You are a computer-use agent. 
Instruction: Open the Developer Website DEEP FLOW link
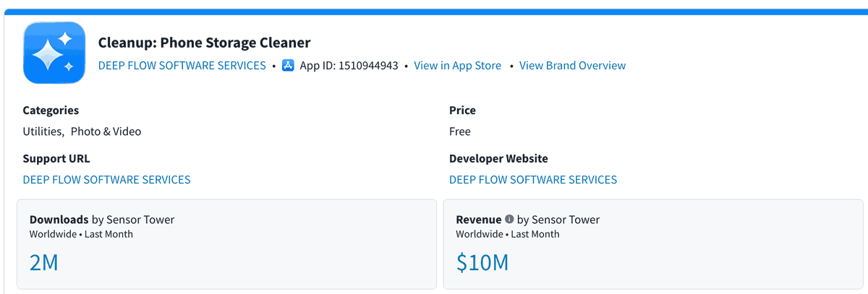pyautogui.click(x=533, y=180)
